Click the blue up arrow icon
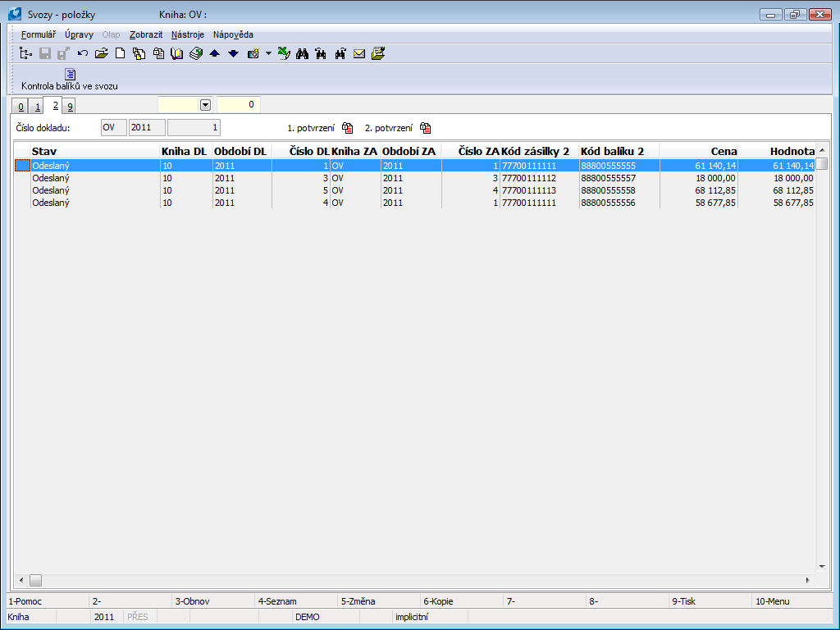The image size is (840, 630). [214, 54]
